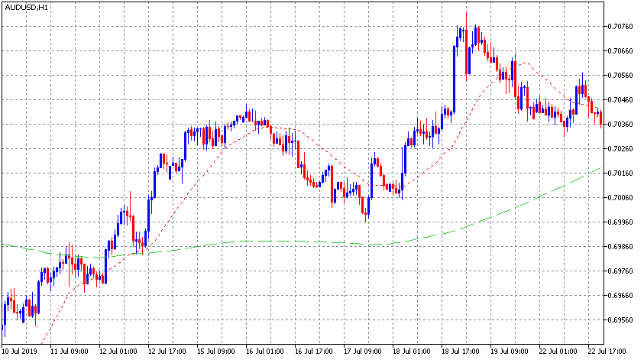Click the 0.70460 price label

pos(620,100)
